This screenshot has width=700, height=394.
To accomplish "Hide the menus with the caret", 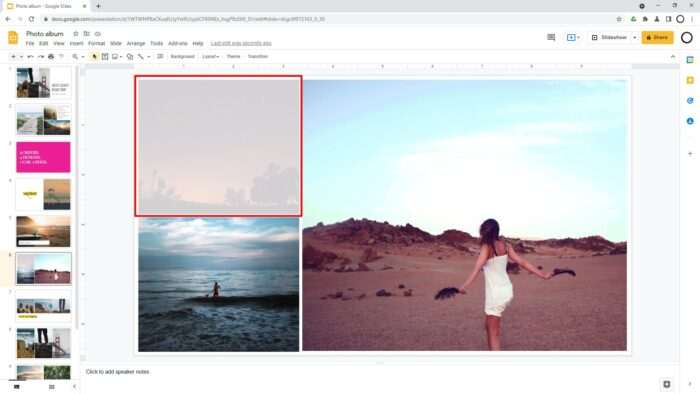I will (673, 57).
